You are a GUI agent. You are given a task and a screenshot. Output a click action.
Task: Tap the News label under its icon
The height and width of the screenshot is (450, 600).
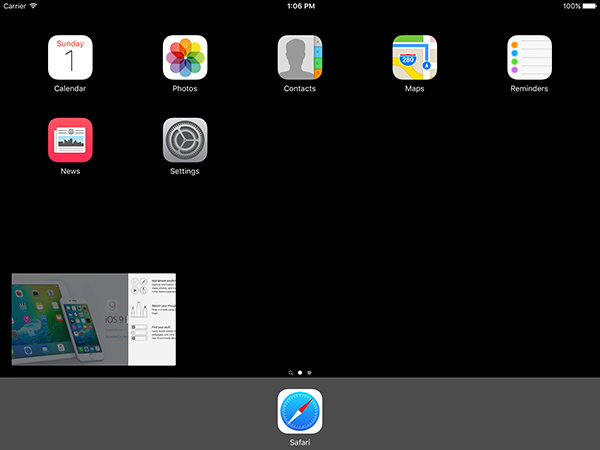(x=70, y=171)
